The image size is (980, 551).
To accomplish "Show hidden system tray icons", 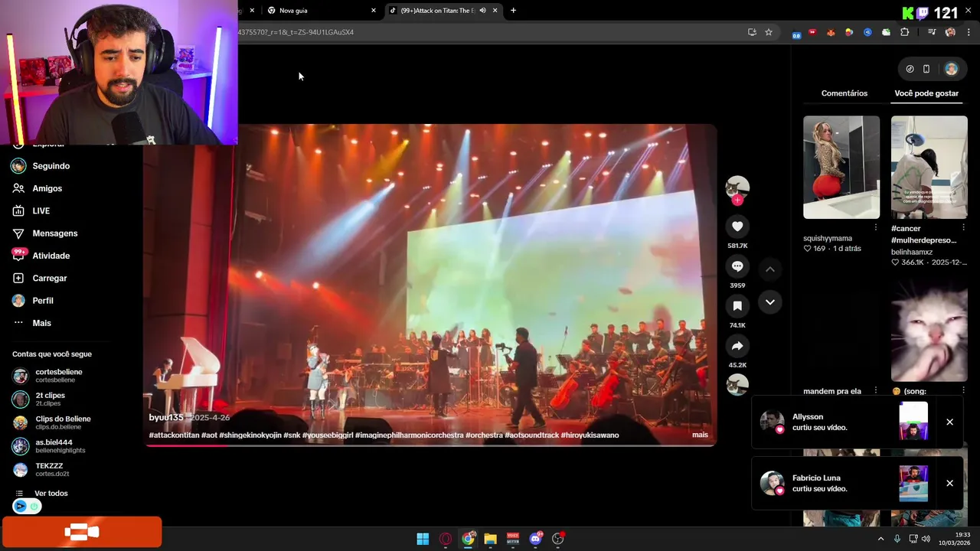I will 880,539.
